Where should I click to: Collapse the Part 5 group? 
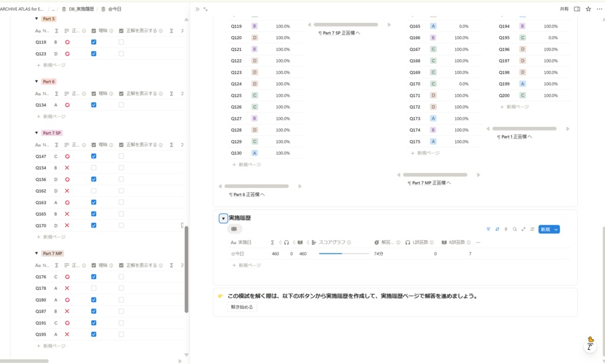pos(37,18)
